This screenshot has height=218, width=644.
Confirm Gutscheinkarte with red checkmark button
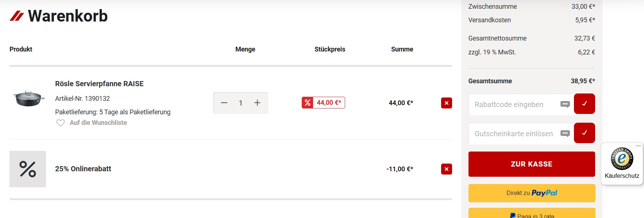(584, 133)
